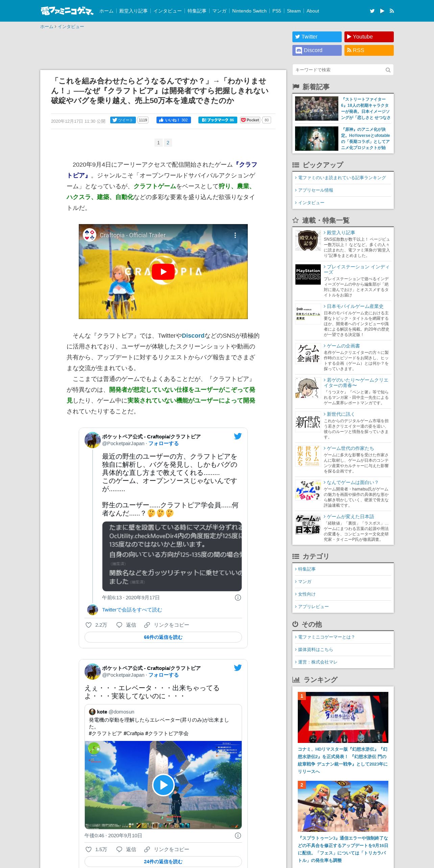
Task: Click the Discord link in article text
Action: tap(193, 336)
